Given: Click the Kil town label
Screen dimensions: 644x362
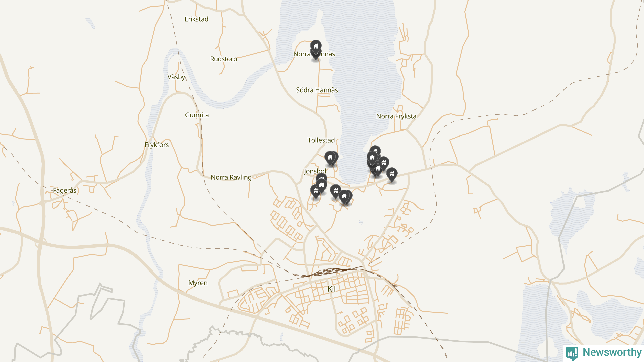Looking at the screenshot, I should point(332,289).
